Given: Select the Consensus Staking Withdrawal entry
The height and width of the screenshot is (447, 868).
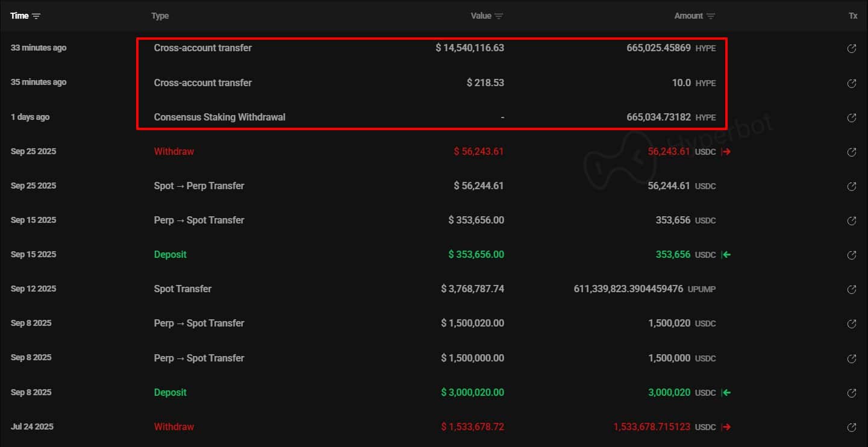Looking at the screenshot, I should click(x=220, y=117).
